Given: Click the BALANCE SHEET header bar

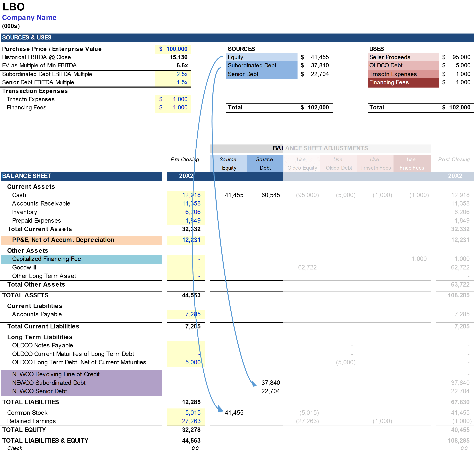Looking at the screenshot, I should pos(81,176).
